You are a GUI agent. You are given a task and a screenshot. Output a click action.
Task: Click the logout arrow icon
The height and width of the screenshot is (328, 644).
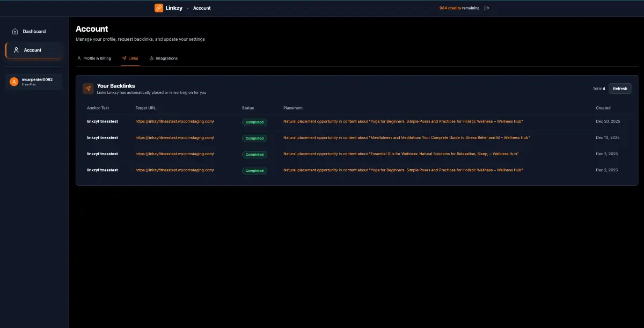click(487, 8)
